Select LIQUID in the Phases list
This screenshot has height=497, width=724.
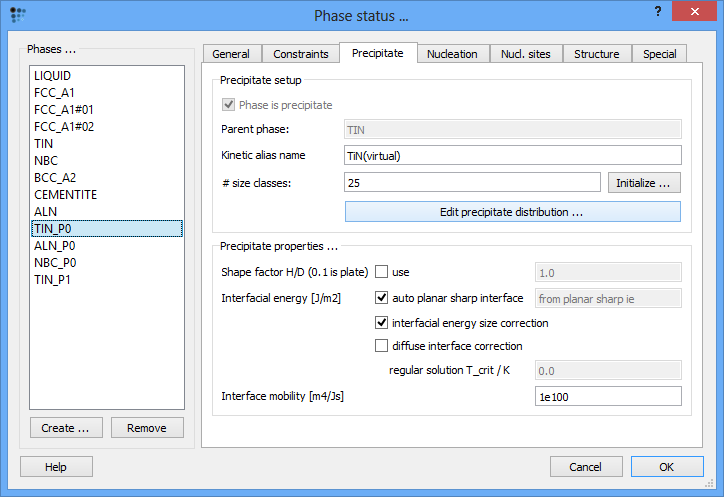tap(107, 76)
